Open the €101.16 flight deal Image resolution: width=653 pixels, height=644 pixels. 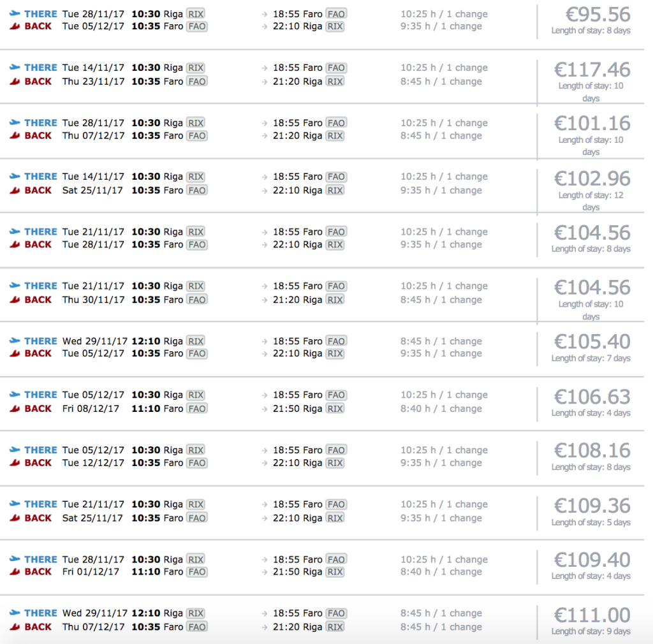point(592,124)
